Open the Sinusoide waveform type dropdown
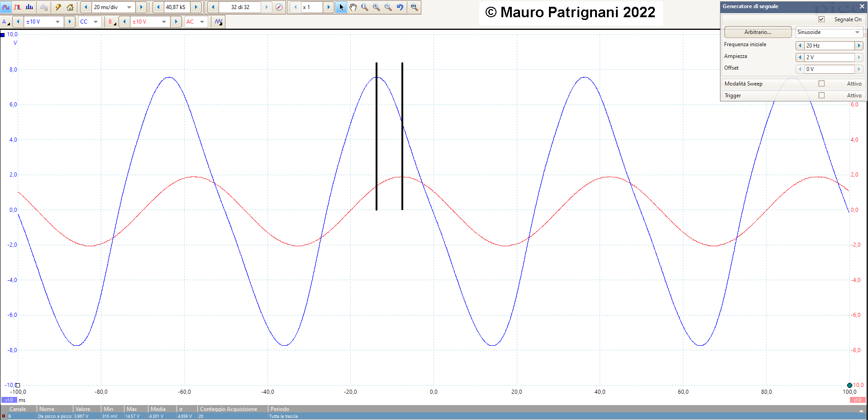Viewport: 868px width, 420px height. [830, 32]
